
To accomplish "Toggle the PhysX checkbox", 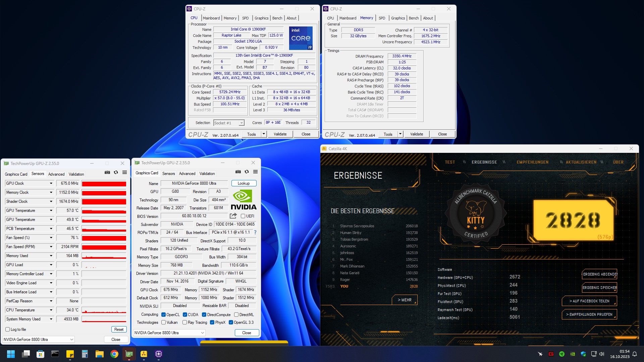I will tap(212, 322).
